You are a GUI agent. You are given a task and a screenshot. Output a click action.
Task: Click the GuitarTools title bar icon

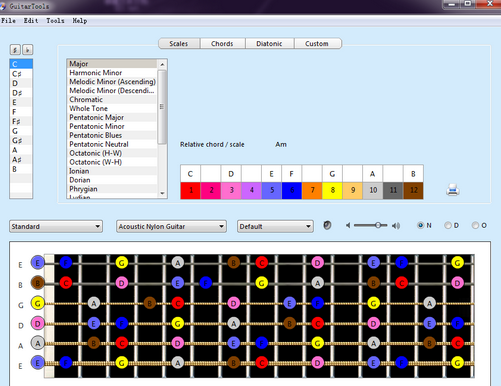[x=3, y=6]
